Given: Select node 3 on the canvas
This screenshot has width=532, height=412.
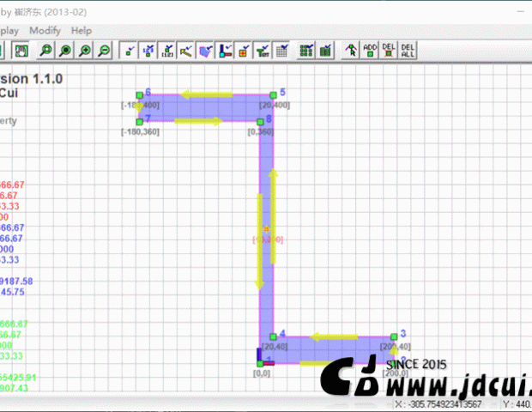Looking at the screenshot, I should click(x=393, y=337).
